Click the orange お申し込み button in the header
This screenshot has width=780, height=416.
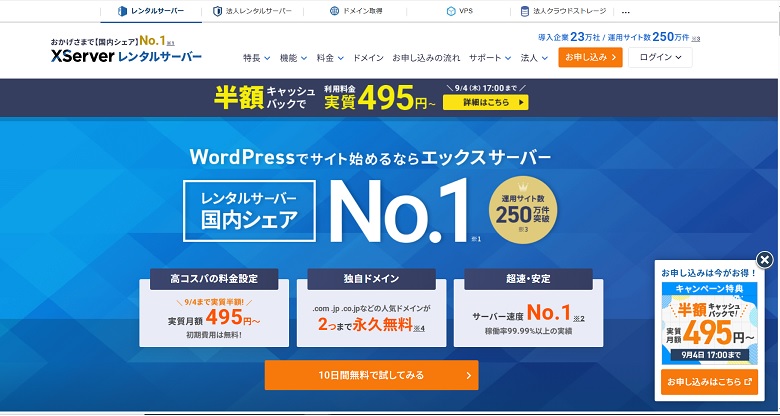click(x=590, y=57)
